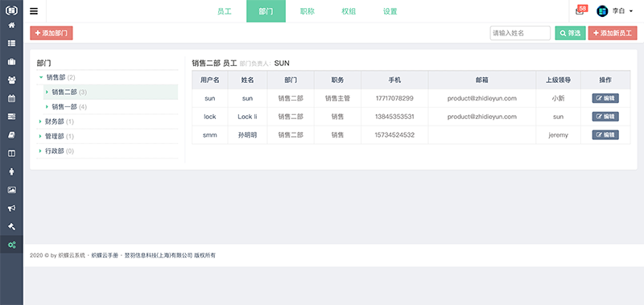
Task: Open the columns icon in the sidebar
Action: (11, 153)
